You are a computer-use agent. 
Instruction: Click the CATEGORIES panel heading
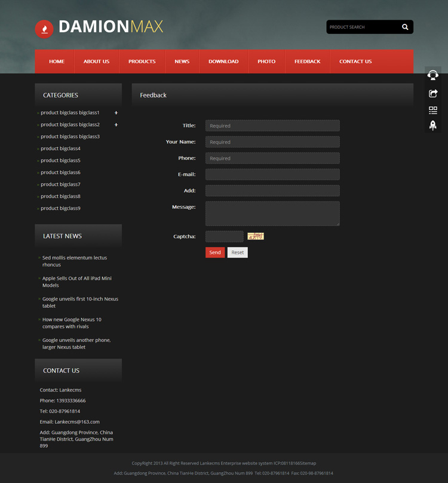pos(60,95)
